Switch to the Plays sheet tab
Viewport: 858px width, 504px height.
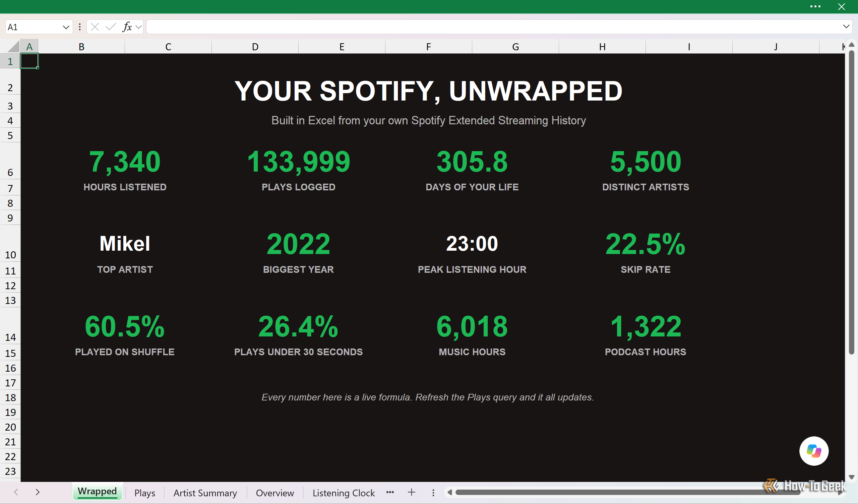click(x=145, y=493)
